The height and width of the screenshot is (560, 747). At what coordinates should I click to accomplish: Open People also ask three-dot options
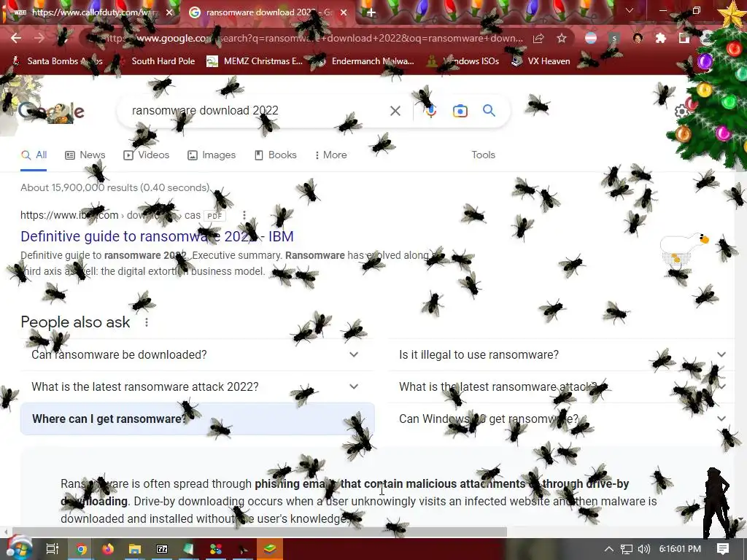coord(147,322)
